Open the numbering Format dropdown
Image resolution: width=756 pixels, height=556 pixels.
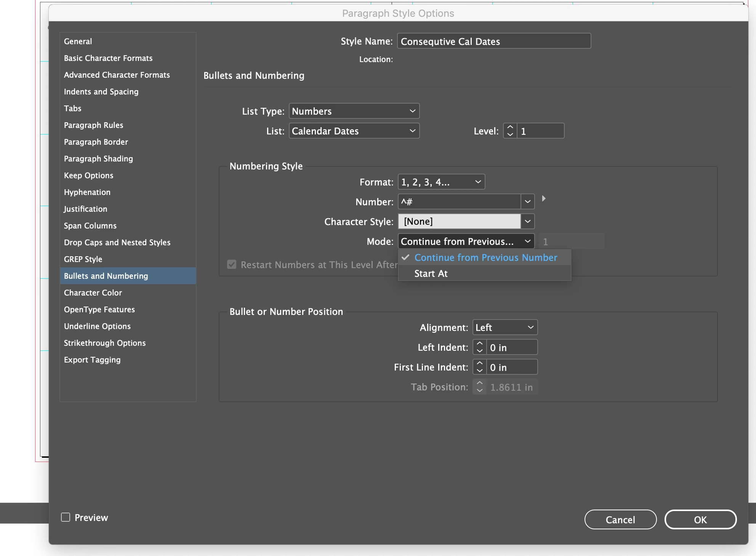pos(441,182)
